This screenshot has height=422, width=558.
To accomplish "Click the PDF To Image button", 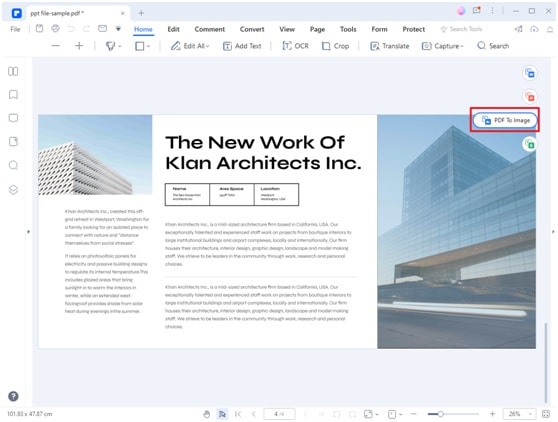I will pyautogui.click(x=505, y=120).
